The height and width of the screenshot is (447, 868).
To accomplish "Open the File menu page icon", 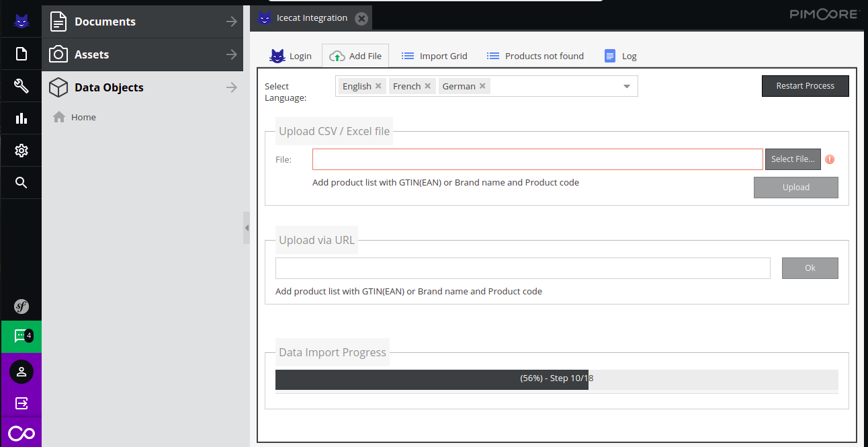I will pyautogui.click(x=21, y=54).
